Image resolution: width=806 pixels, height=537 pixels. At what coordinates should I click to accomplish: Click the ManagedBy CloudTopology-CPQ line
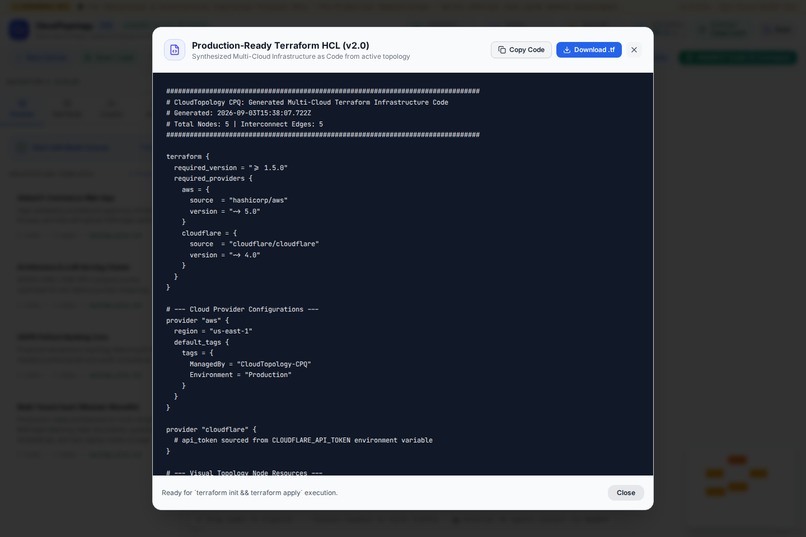coord(250,364)
